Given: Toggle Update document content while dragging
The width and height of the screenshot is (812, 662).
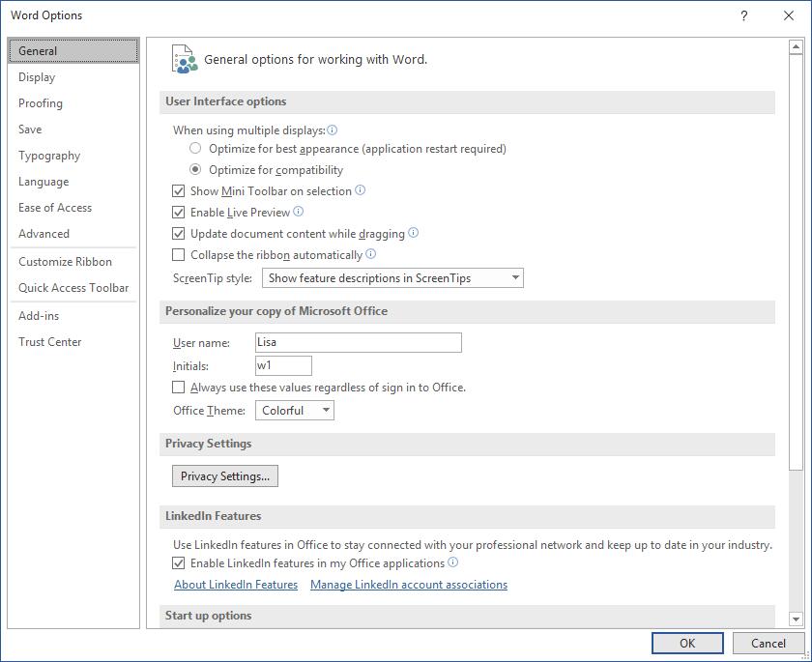Looking at the screenshot, I should [178, 234].
